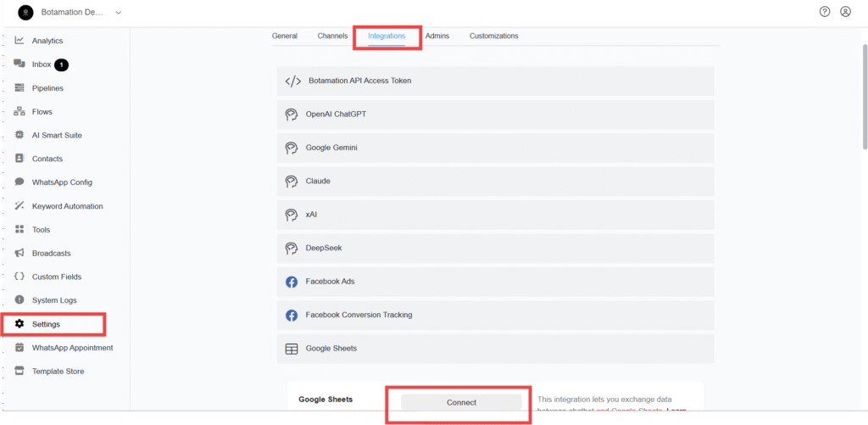Click the help question mark icon
Screen dimensions: 868x425
click(825, 12)
